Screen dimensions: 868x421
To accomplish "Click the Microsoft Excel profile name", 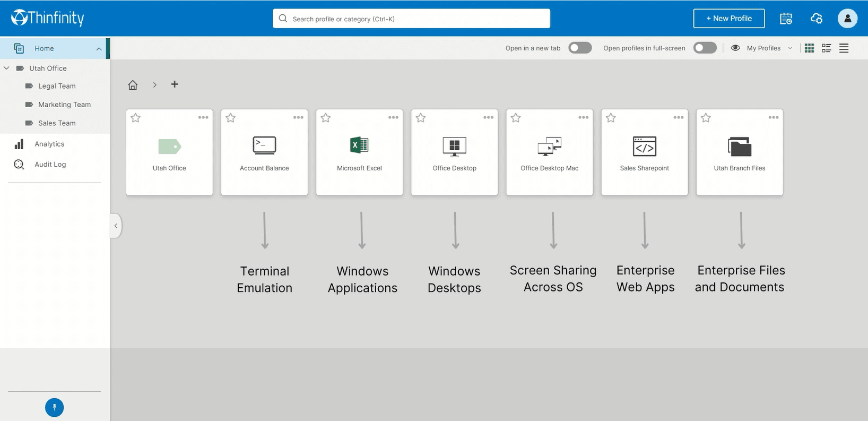I will (x=359, y=168).
